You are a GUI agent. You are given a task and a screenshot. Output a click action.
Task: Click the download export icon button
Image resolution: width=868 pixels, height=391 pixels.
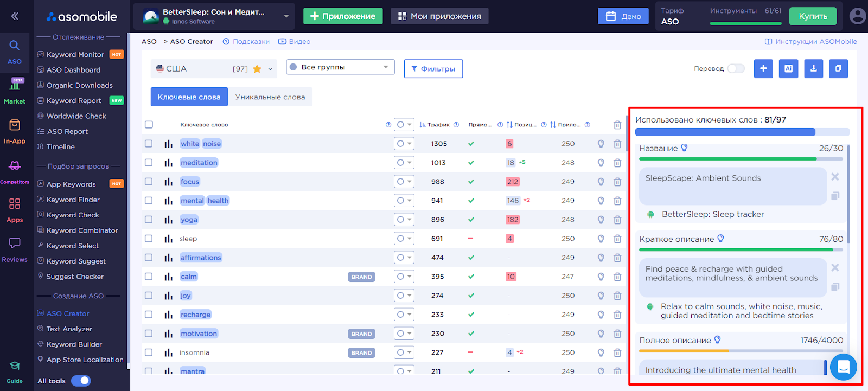coord(813,68)
